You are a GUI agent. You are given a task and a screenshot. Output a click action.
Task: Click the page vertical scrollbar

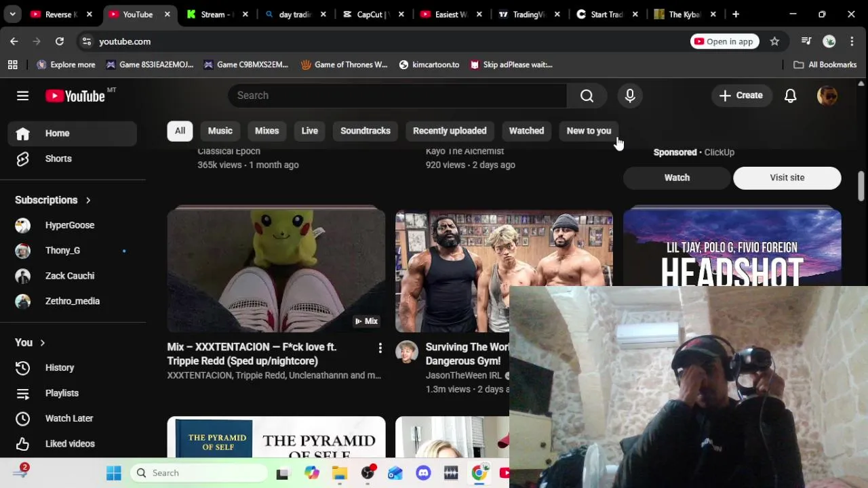[x=861, y=186]
